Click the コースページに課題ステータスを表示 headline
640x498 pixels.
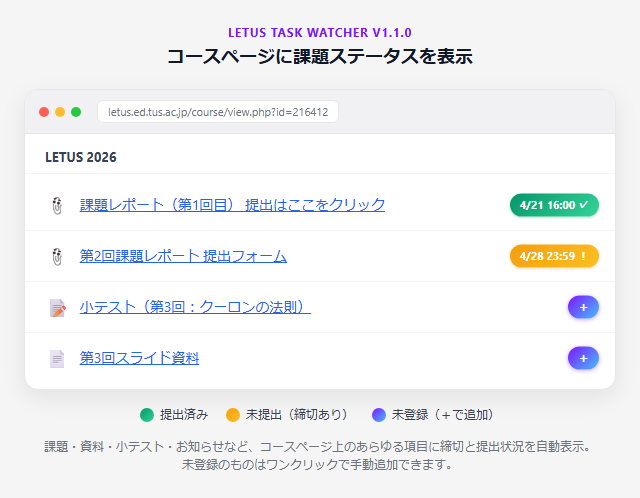point(320,56)
